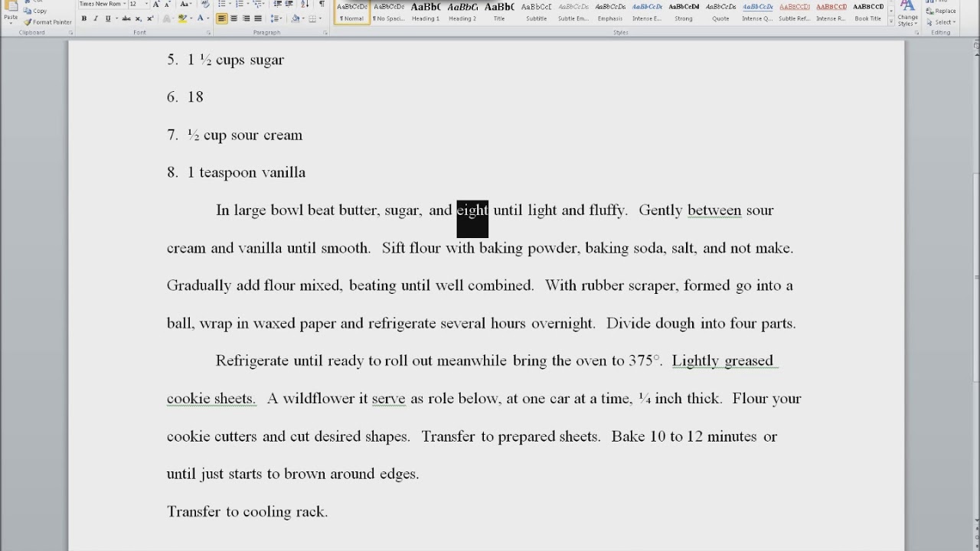Apply the Intense Emphasis style
The height and width of the screenshot is (551, 980).
point(647,11)
